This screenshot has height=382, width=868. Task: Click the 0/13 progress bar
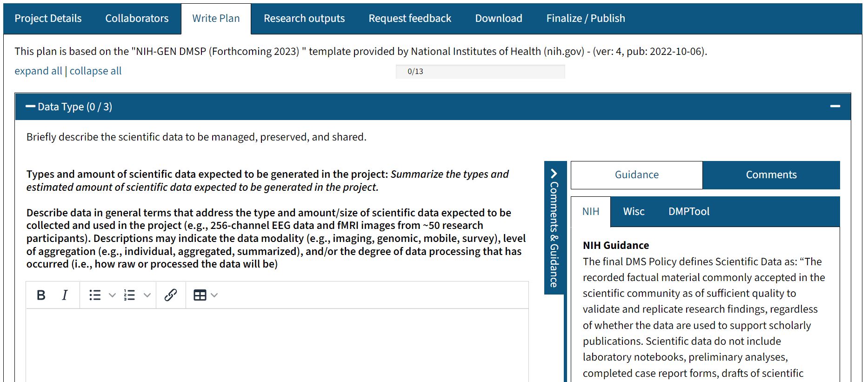pyautogui.click(x=480, y=72)
